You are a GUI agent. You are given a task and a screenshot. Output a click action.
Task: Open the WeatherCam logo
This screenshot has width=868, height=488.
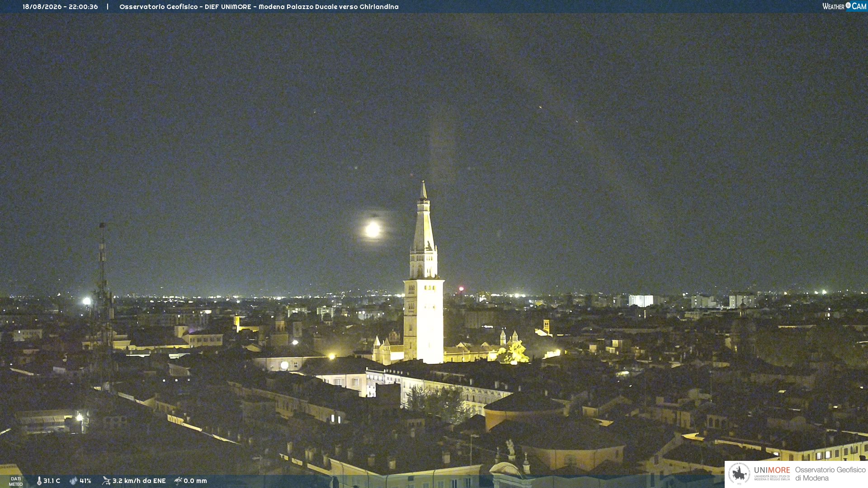click(x=844, y=6)
